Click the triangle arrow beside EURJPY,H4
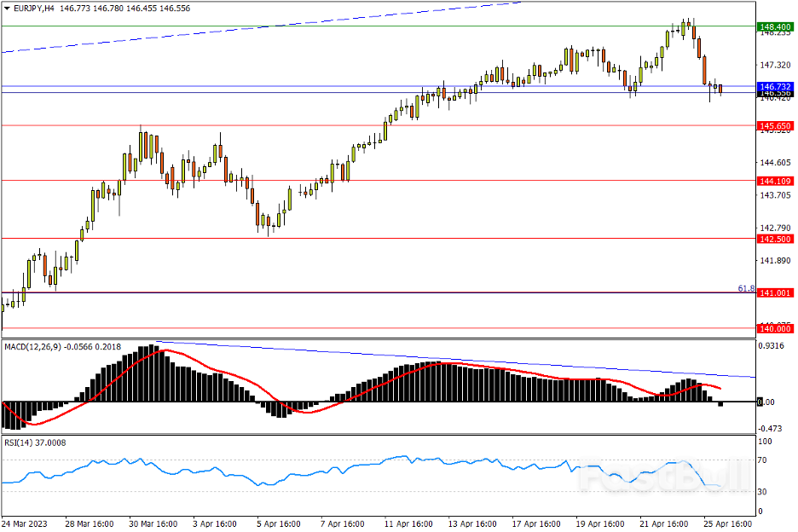 click(7, 7)
